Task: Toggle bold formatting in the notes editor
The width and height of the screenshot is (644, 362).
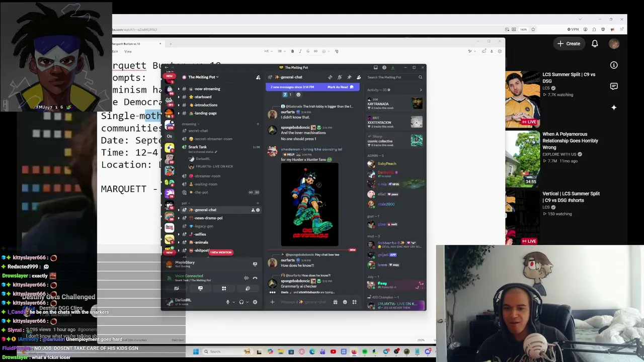Action: [x=292, y=51]
